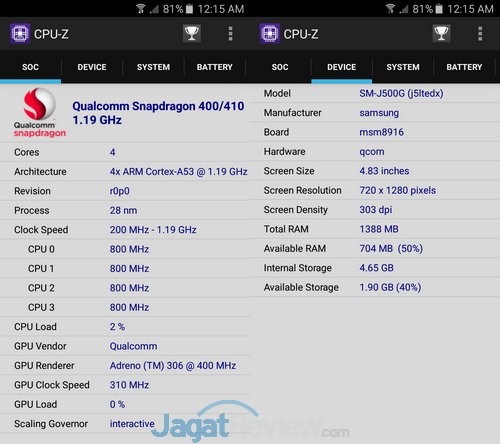Switch to SYSTEM tab in right screen
The width and height of the screenshot is (500, 444).
pyautogui.click(x=403, y=67)
